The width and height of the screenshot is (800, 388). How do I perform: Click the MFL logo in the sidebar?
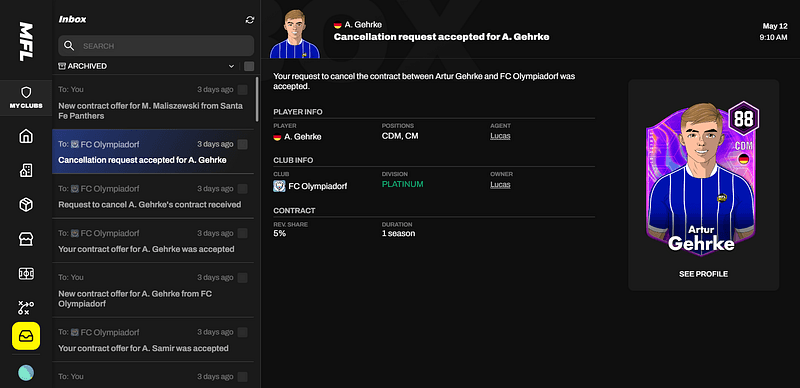(x=26, y=42)
